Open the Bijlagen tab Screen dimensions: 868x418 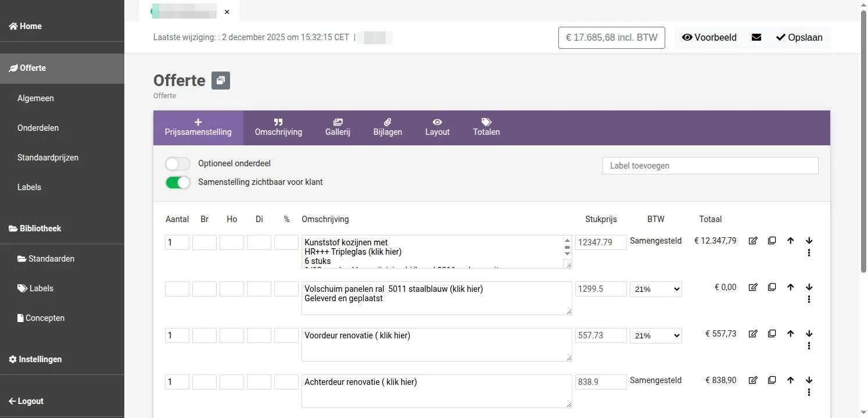(x=388, y=128)
